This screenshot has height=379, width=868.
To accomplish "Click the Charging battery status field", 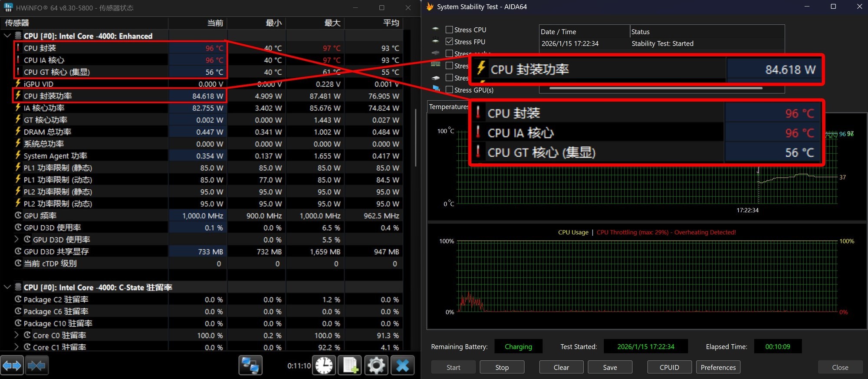I will click(518, 346).
